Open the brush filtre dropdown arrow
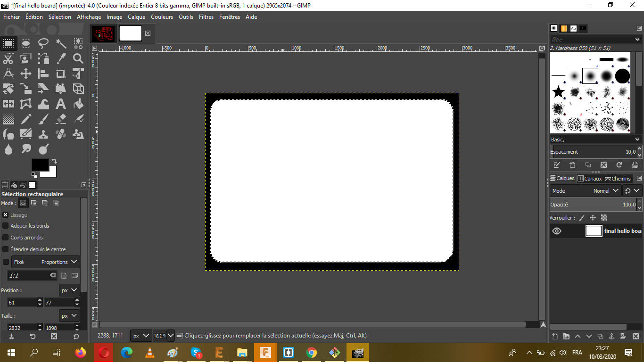This screenshot has width=644, height=362. pos(638,40)
